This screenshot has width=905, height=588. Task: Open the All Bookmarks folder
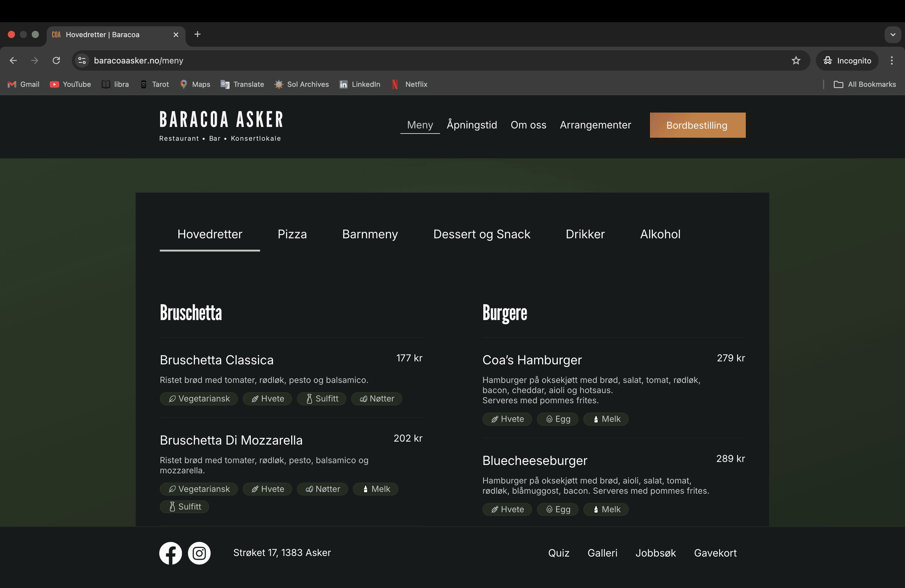865,84
